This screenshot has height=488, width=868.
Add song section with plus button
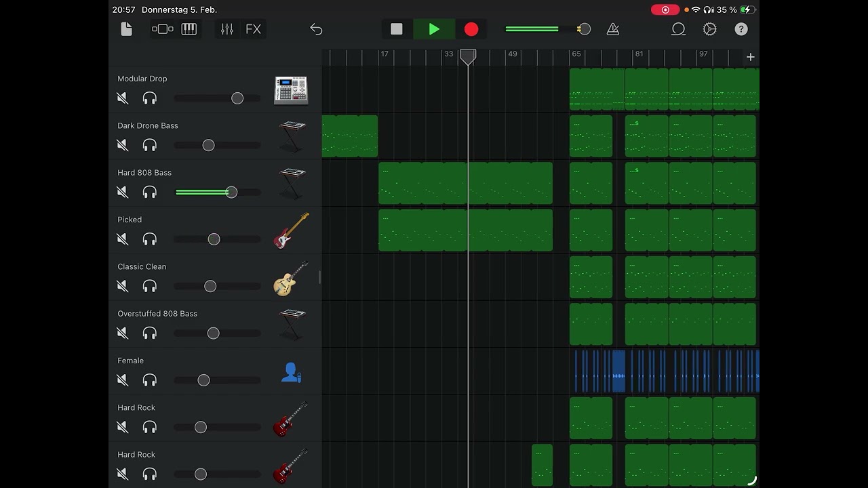[x=751, y=57]
